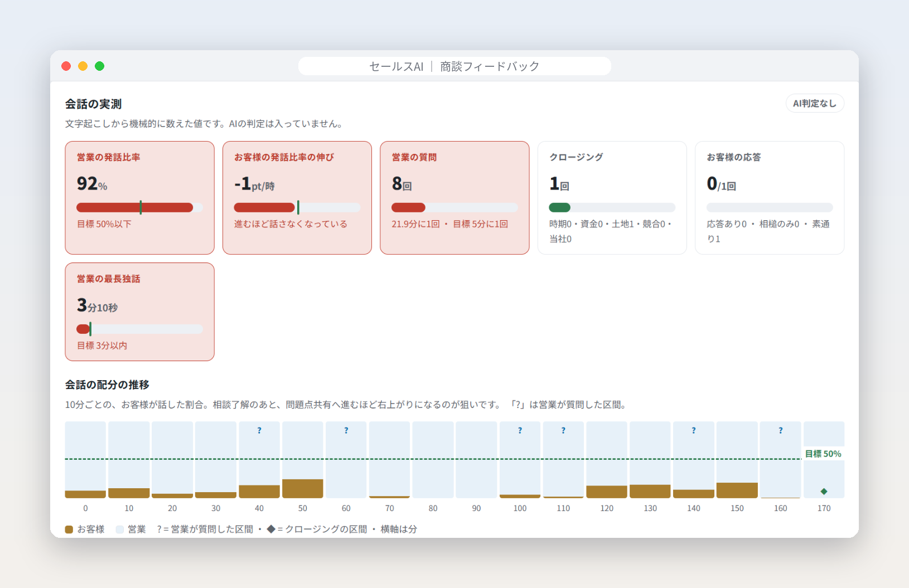Click the question mark at minute 100
The width and height of the screenshot is (909, 588).
click(x=520, y=430)
